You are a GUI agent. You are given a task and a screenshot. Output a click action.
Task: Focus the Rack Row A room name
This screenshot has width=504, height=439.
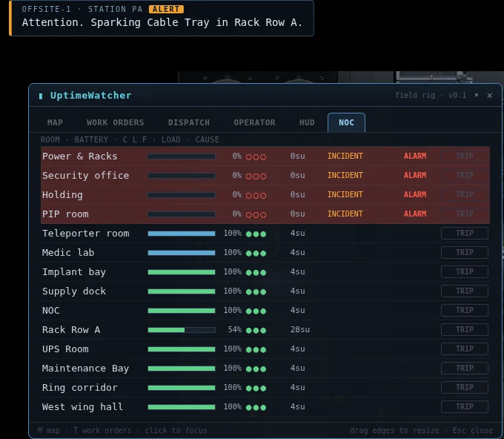click(71, 330)
